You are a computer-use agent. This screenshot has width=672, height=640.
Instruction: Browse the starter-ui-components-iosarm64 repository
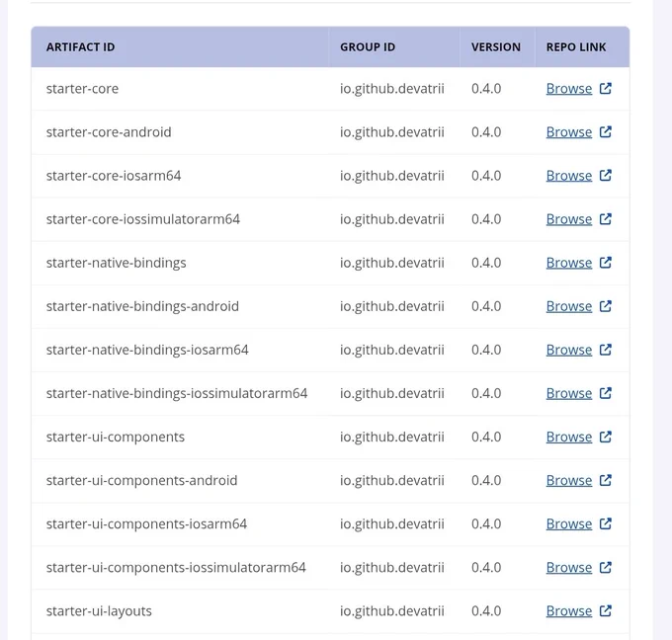pyautogui.click(x=568, y=523)
